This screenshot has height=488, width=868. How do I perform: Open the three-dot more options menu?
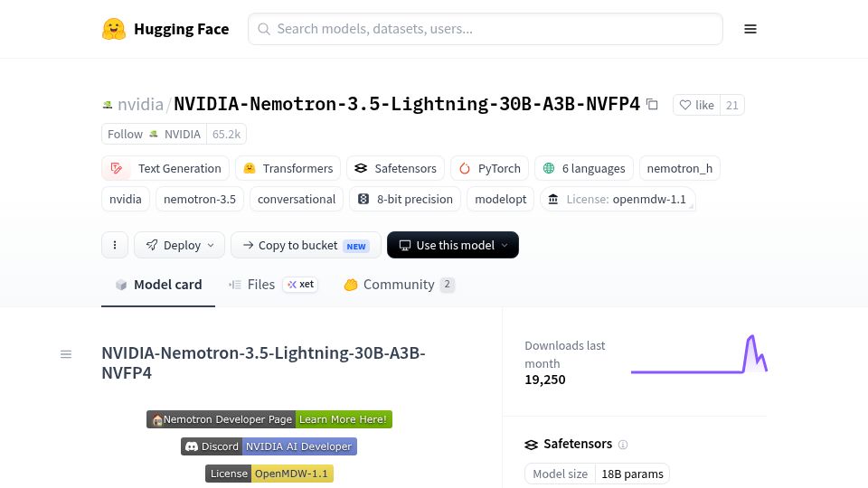pyautogui.click(x=115, y=245)
